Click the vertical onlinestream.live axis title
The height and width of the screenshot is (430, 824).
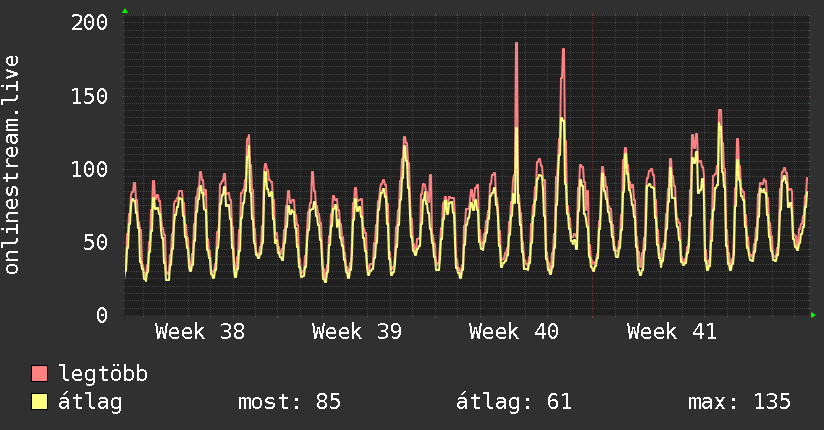pos(13,165)
